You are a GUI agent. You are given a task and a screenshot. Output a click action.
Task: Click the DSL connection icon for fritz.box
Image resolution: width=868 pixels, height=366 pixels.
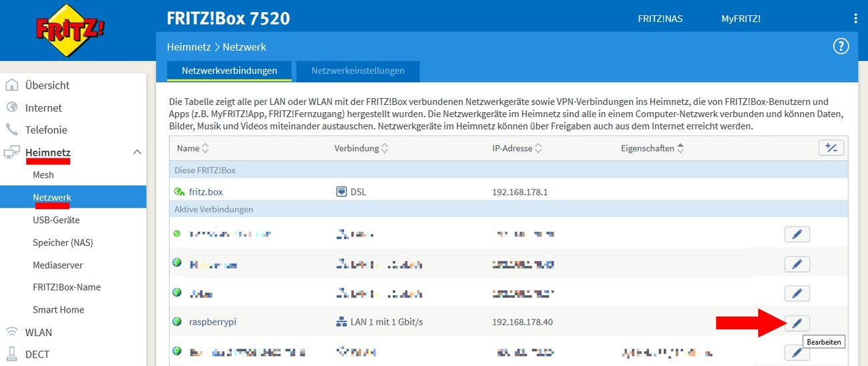point(341,192)
